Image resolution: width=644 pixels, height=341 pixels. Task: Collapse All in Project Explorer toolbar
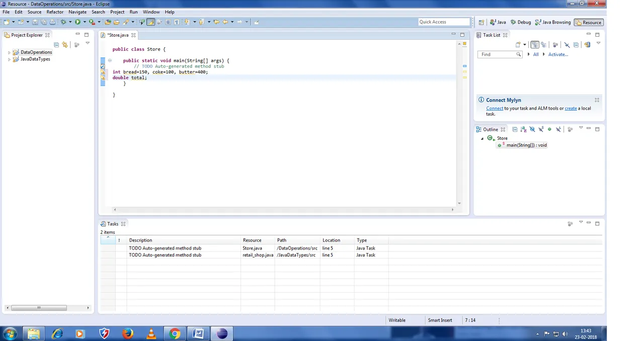pyautogui.click(x=56, y=45)
